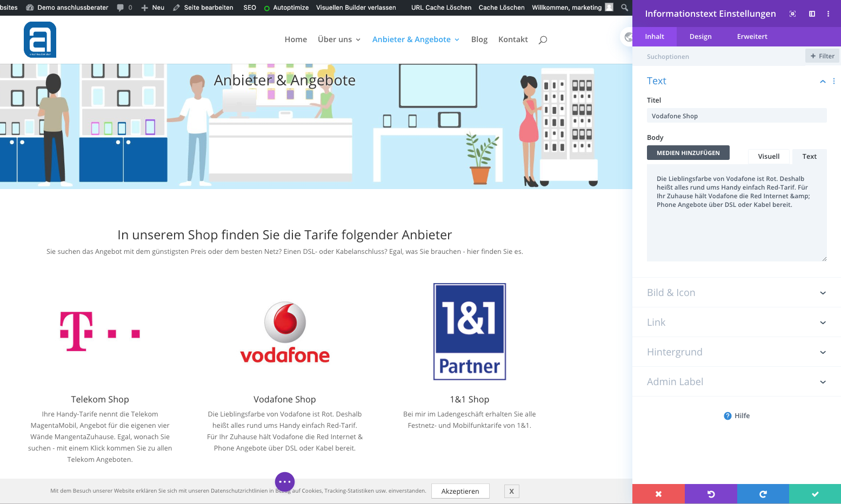Click the Vodafone logo image
The image size is (841, 504).
(x=285, y=332)
